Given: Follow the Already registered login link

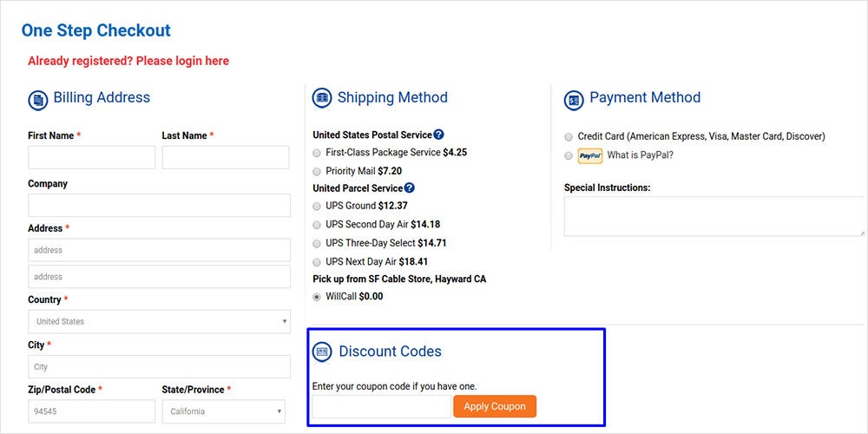Looking at the screenshot, I should pos(128,61).
